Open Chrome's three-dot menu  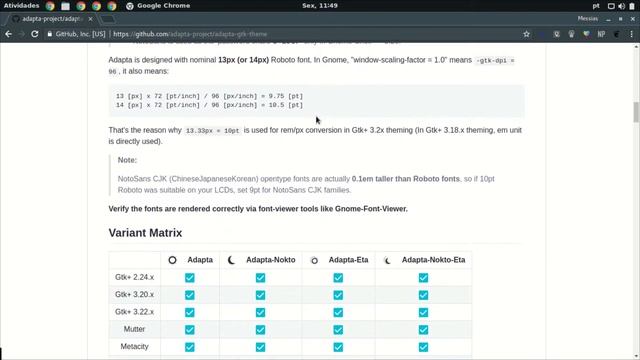[x=631, y=34]
